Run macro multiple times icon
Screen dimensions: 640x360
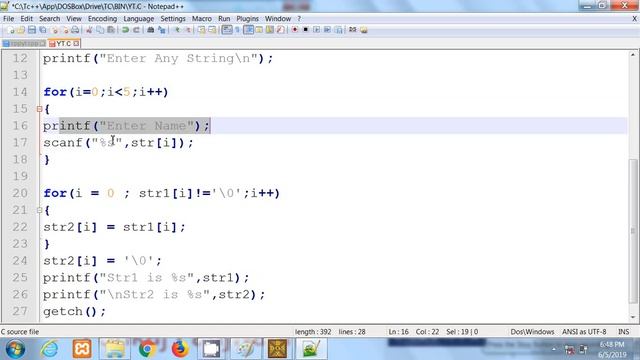pos(327,30)
